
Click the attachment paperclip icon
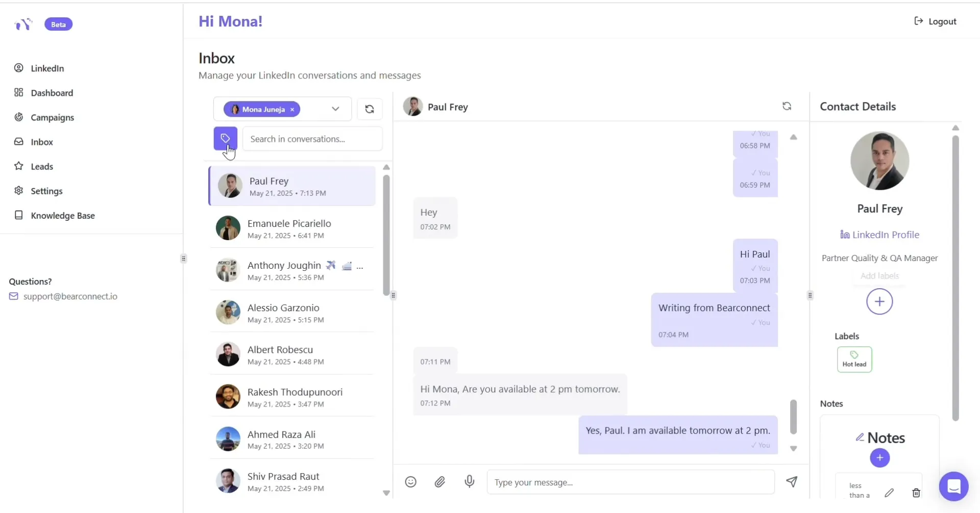click(439, 482)
